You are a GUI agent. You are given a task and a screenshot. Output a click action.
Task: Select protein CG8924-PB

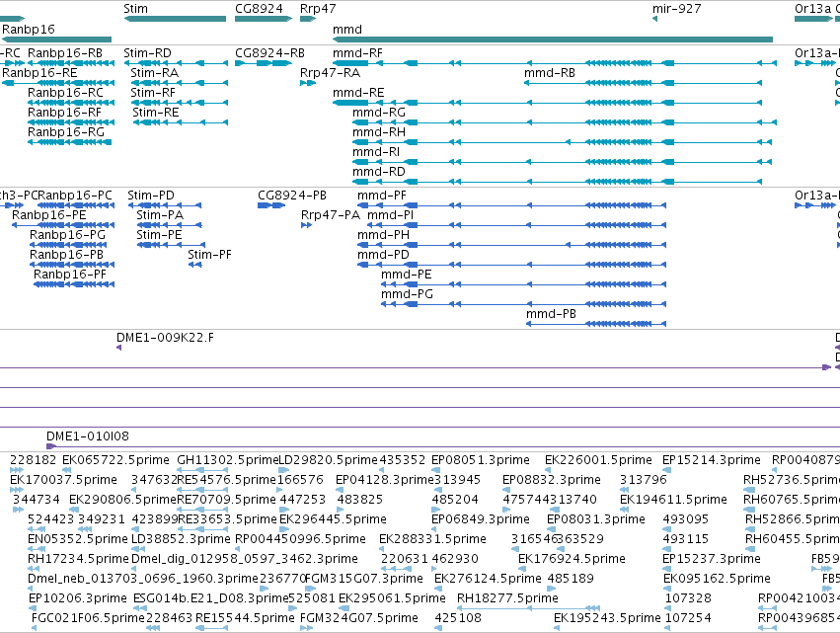[x=271, y=205]
